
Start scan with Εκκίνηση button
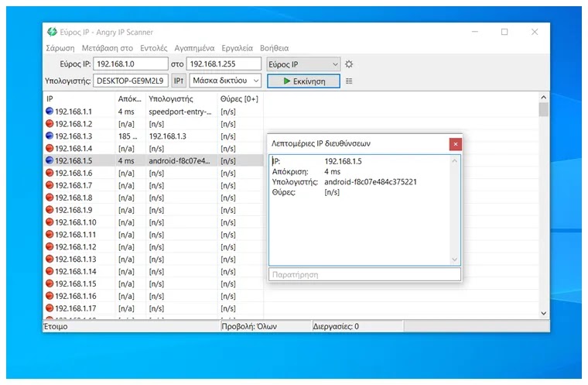303,81
